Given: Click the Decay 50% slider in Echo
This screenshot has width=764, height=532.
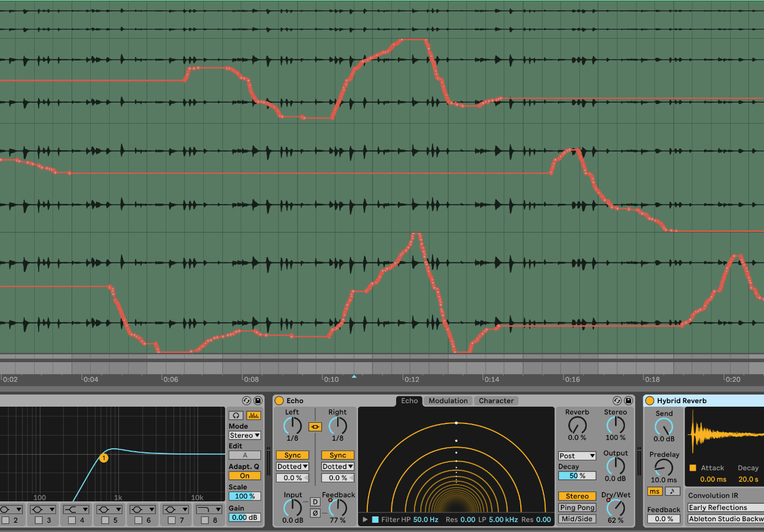Looking at the screenshot, I should click(578, 475).
